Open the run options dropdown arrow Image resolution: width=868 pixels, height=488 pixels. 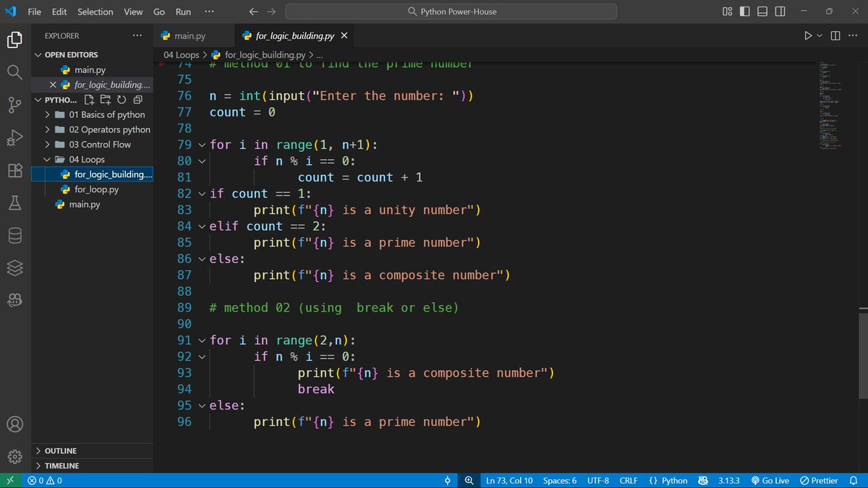(820, 35)
